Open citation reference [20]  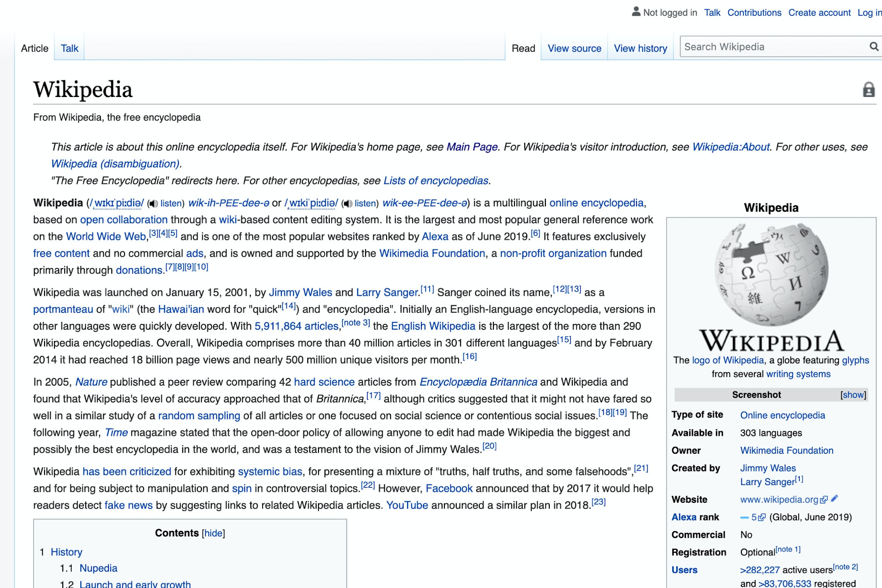coord(490,446)
